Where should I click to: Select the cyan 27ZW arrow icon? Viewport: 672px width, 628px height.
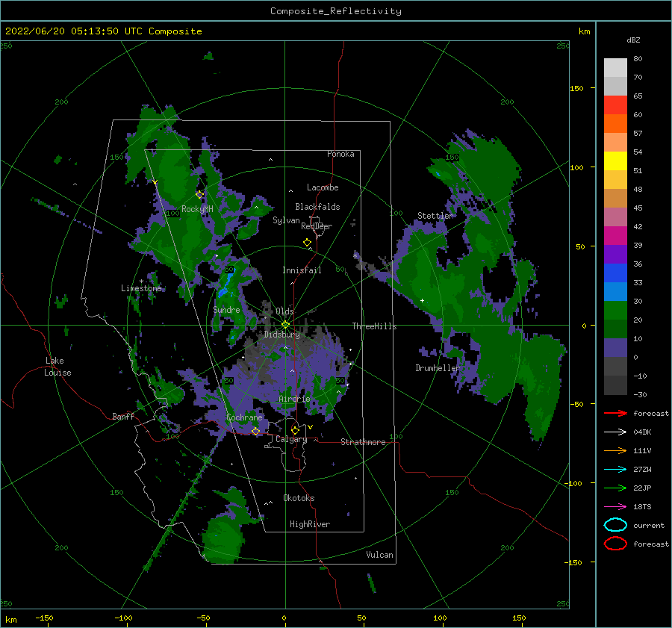pos(615,470)
